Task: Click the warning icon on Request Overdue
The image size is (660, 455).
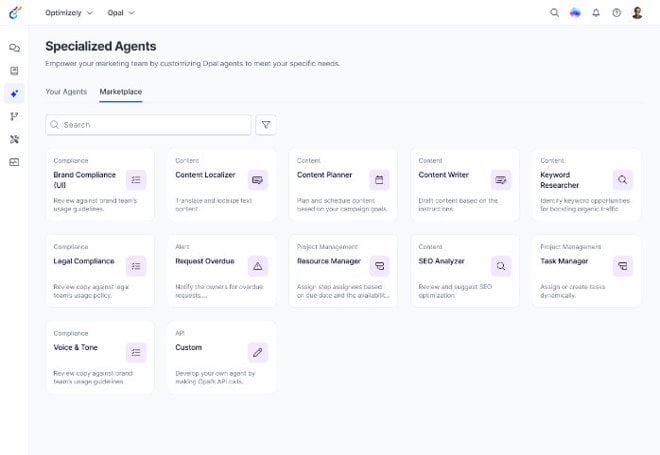Action: click(x=258, y=266)
